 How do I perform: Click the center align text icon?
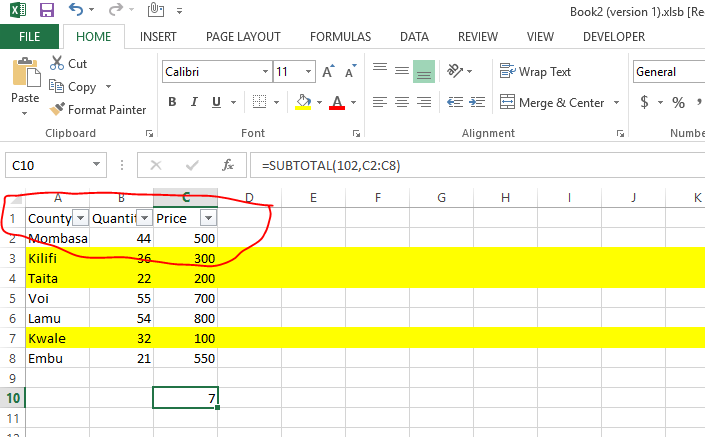coord(401,102)
